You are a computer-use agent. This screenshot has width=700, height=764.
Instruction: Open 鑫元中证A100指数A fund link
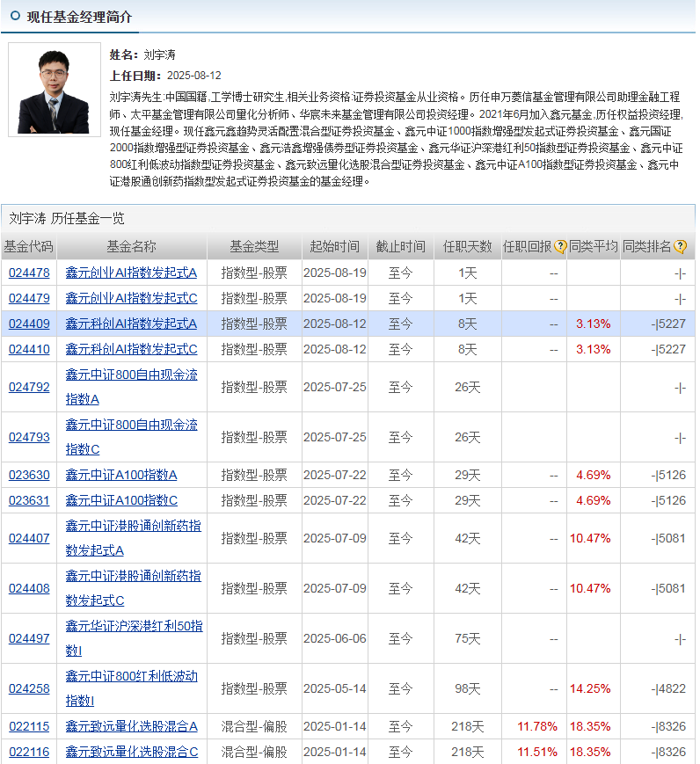point(121,475)
